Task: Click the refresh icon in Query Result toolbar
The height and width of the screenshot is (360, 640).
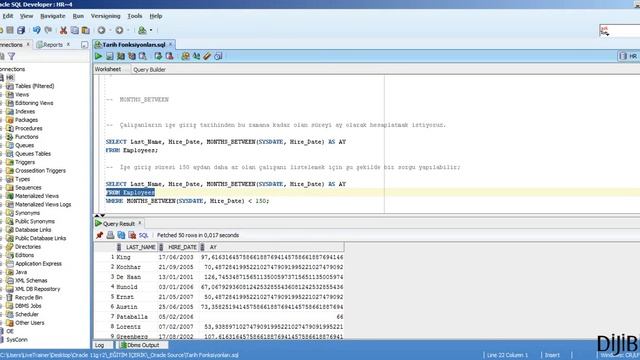Action: (x=121, y=235)
